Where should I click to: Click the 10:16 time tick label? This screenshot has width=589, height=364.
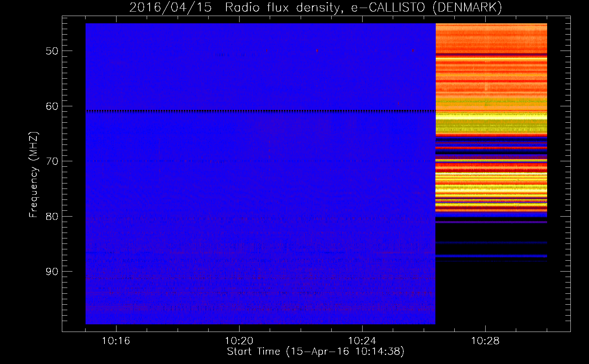[x=116, y=341]
